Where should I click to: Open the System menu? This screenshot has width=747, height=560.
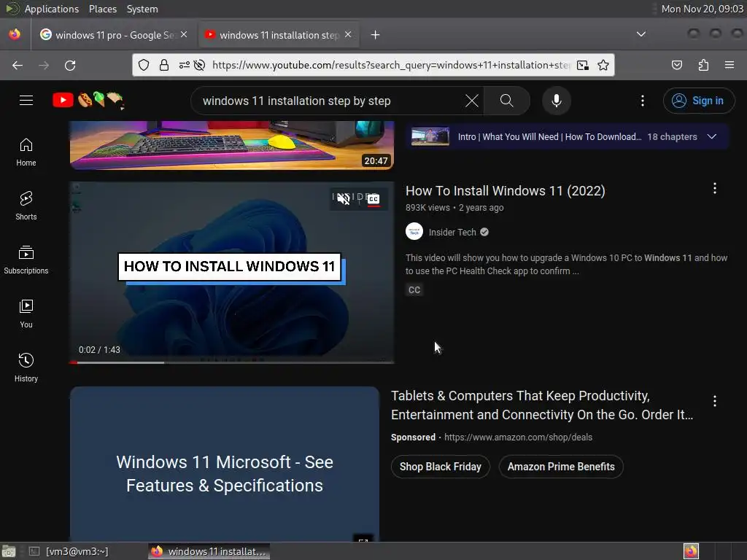coord(142,9)
